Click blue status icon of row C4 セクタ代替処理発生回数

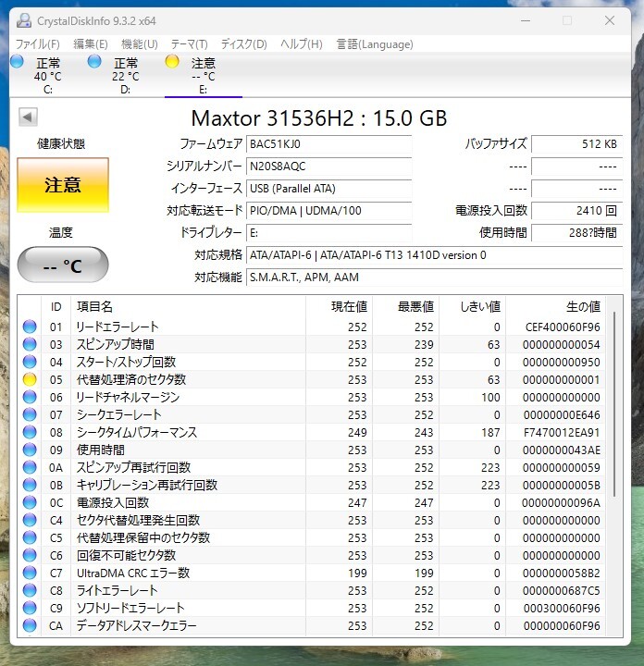click(x=30, y=520)
